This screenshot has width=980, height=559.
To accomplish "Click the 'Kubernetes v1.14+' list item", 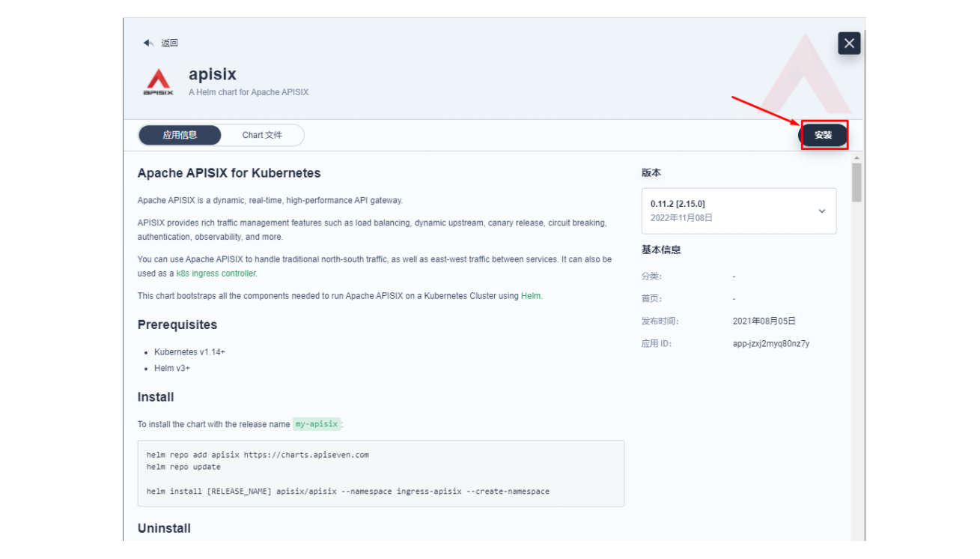I will pyautogui.click(x=189, y=352).
